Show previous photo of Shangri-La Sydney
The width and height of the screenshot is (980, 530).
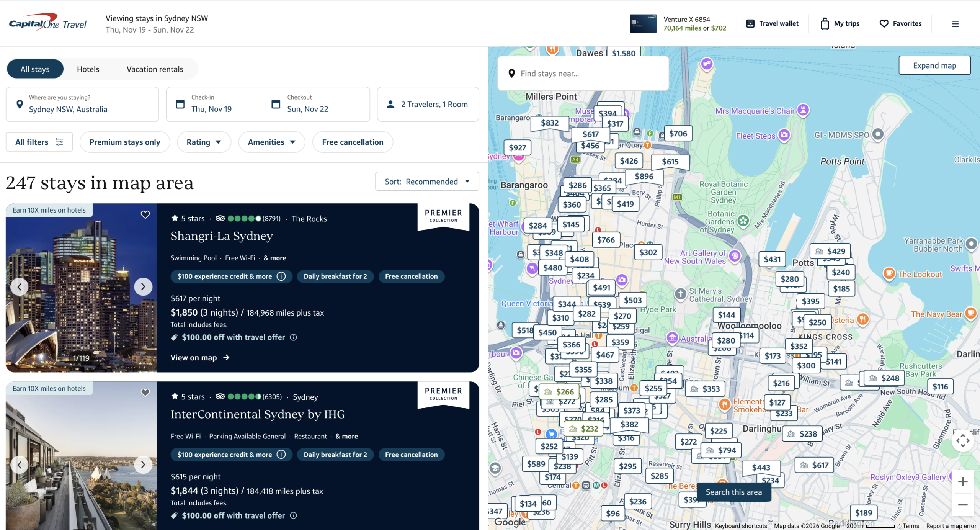pos(20,286)
